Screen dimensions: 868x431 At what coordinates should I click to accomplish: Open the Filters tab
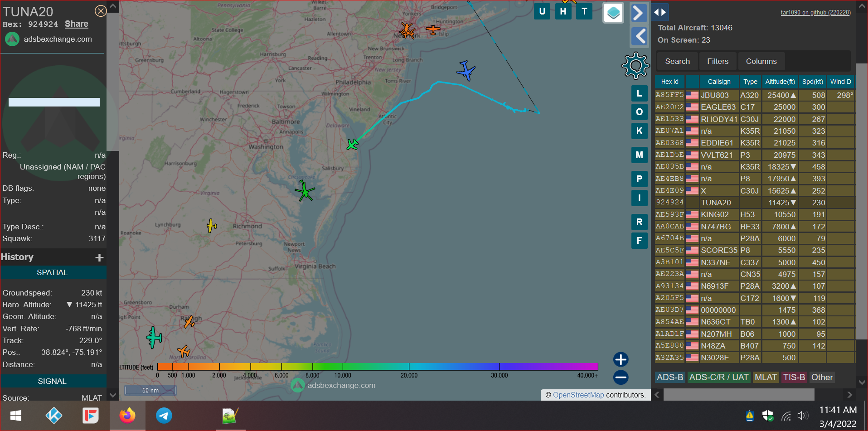[718, 61]
